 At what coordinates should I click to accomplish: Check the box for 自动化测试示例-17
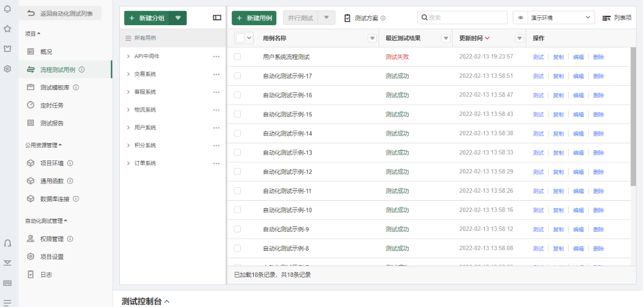[238, 76]
